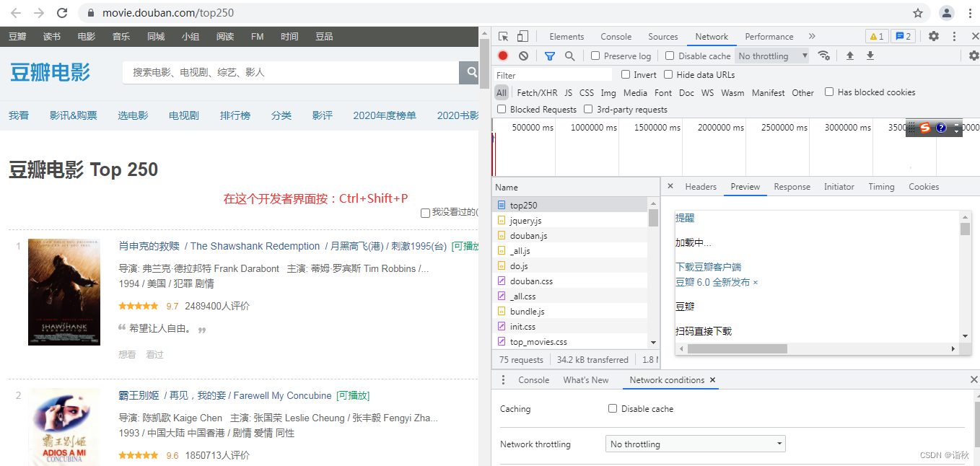The height and width of the screenshot is (466, 980).
Task: Click the import HAR upload arrow
Action: click(x=850, y=56)
